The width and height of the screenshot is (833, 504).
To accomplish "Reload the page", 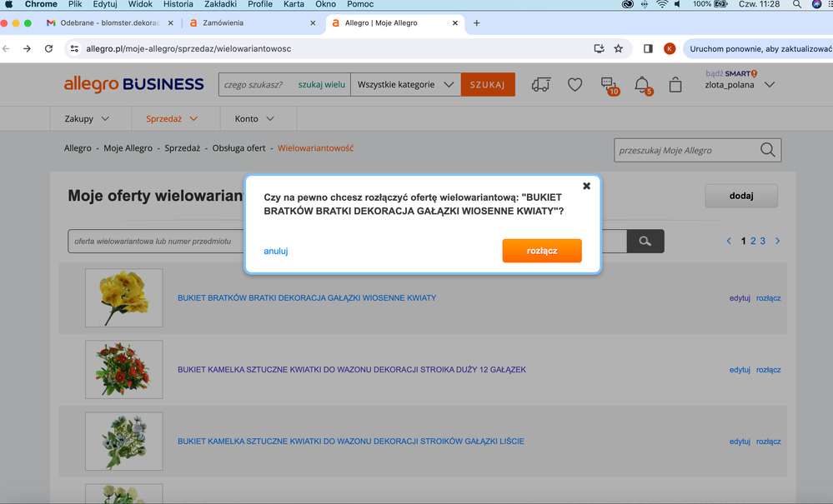I will click(48, 48).
